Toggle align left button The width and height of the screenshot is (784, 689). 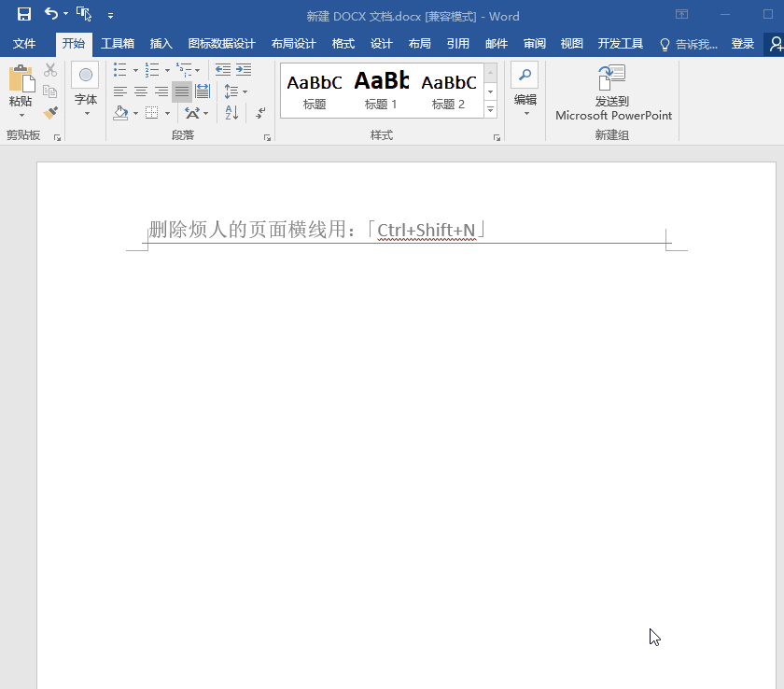120,91
